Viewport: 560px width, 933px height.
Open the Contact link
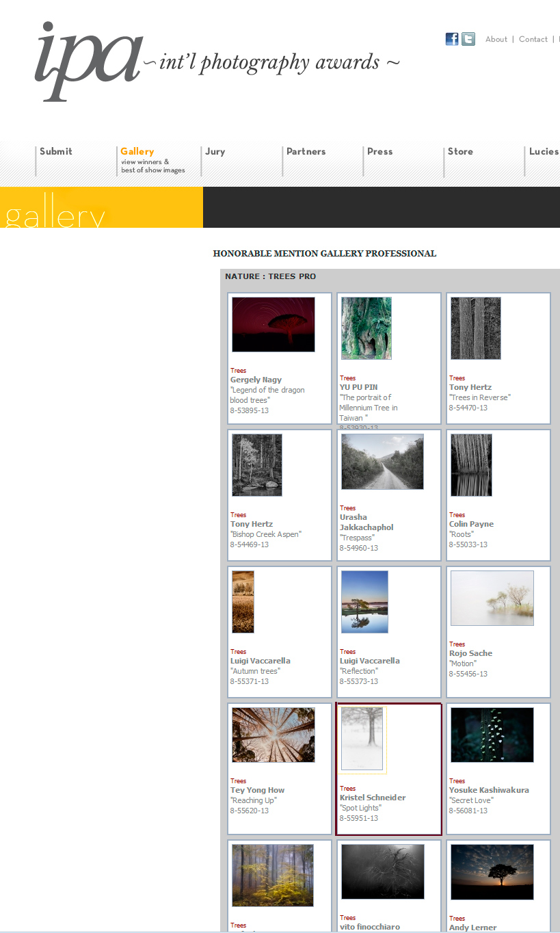tap(533, 40)
